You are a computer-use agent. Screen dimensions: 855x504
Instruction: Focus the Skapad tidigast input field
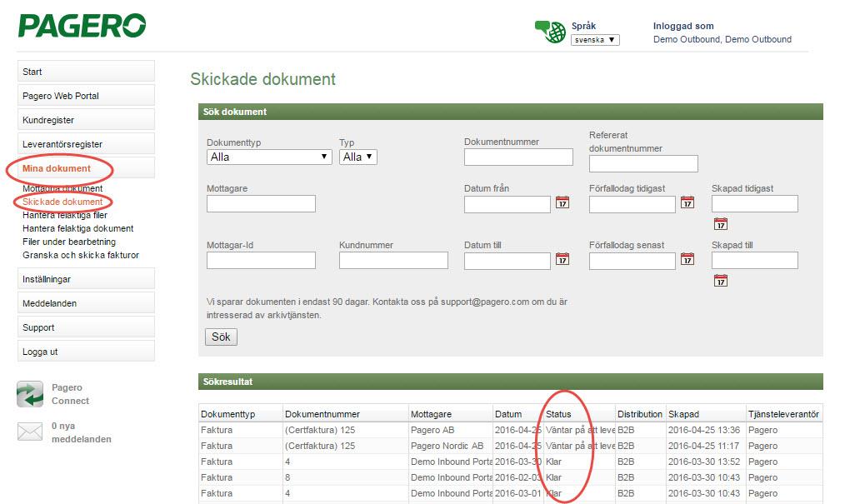coord(755,204)
